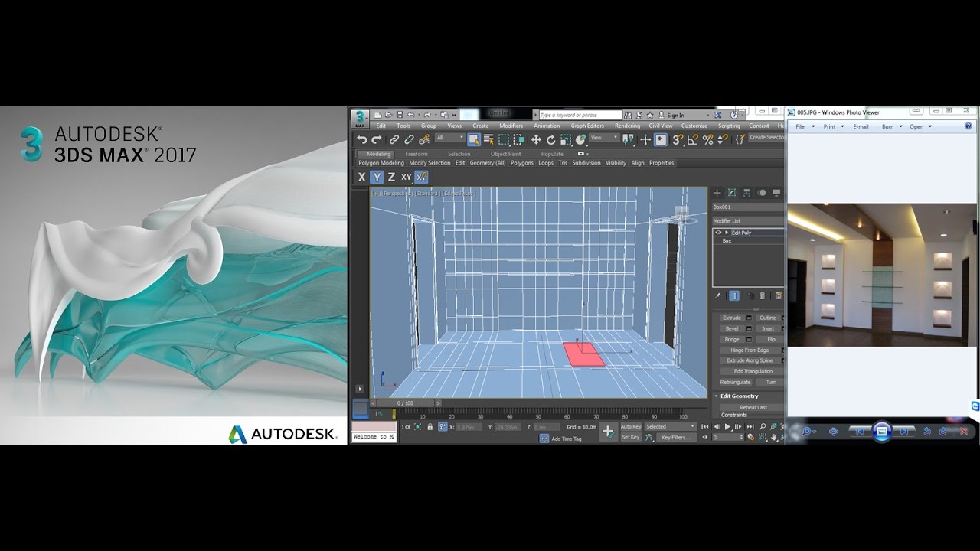Open the View reference coordinate dropdown
The height and width of the screenshot is (551, 980).
604,138
